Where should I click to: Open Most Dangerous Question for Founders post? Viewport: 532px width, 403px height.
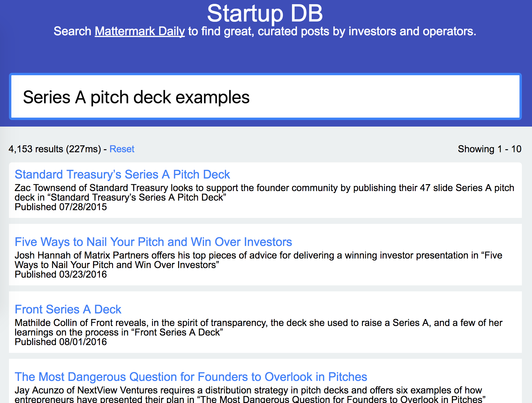(x=191, y=377)
